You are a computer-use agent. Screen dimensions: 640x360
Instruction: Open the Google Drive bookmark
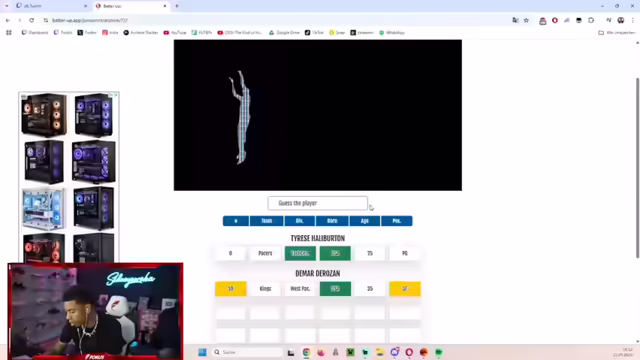click(x=284, y=33)
